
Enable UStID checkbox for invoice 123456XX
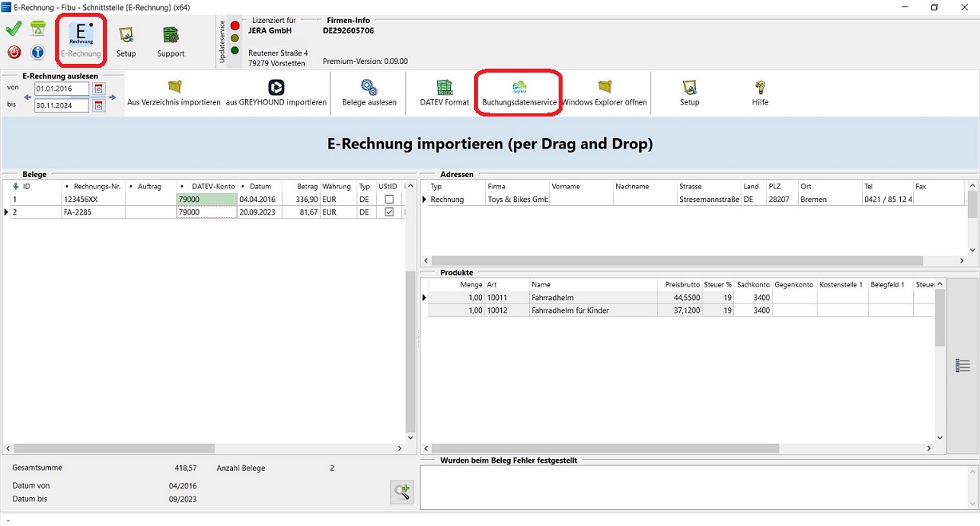pos(389,200)
